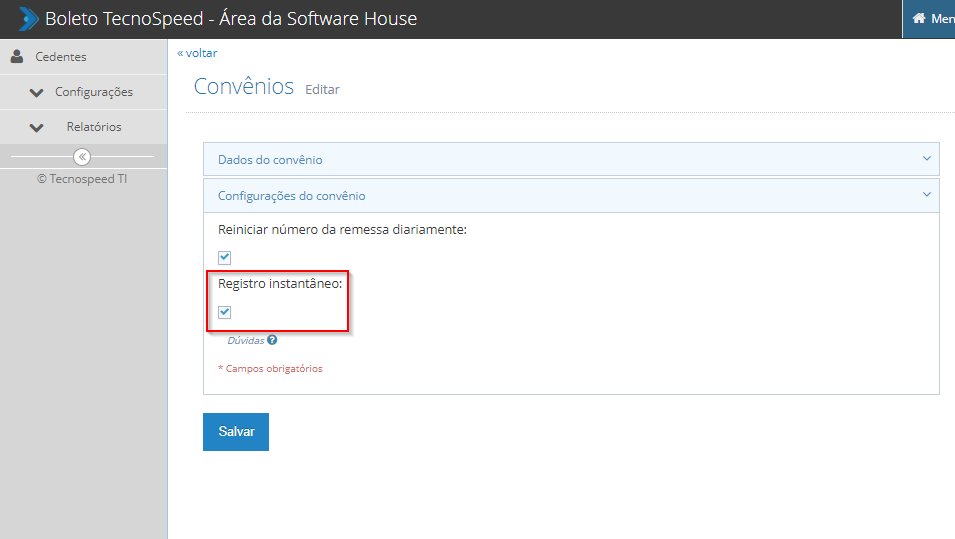
Task: Click the © Tecnospeed TI footer text
Action: pyautogui.click(x=82, y=178)
